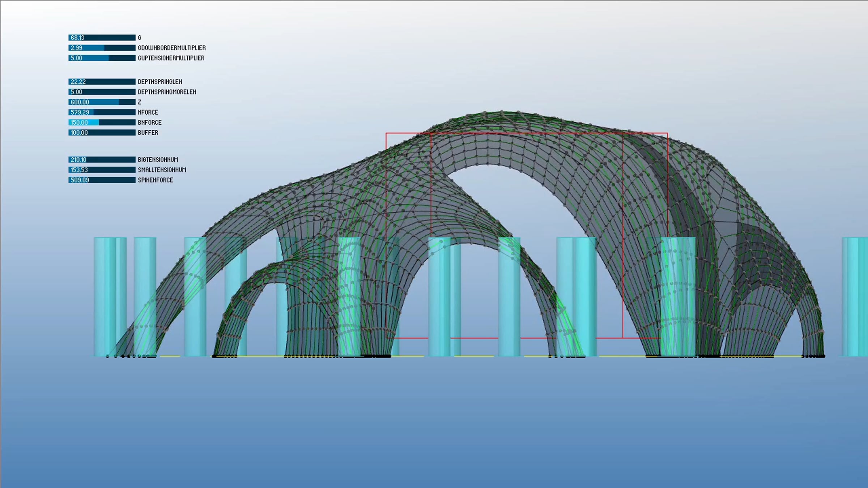Click the GDOWNBORDERMULTIPLIER label text
The height and width of the screenshot is (488, 868).
(x=172, y=48)
